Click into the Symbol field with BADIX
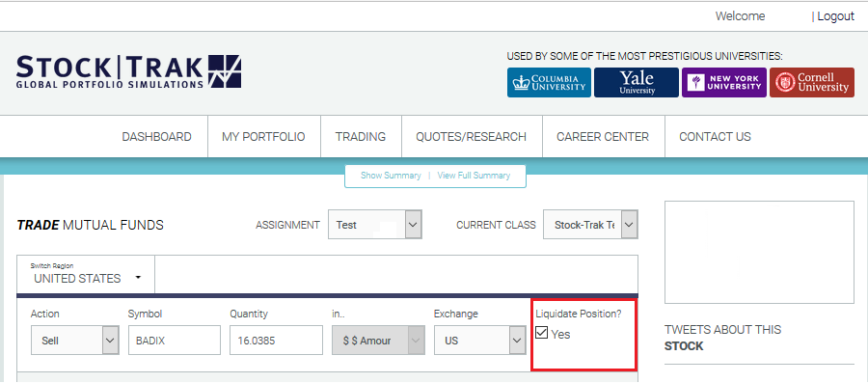The image size is (868, 383). 175,341
